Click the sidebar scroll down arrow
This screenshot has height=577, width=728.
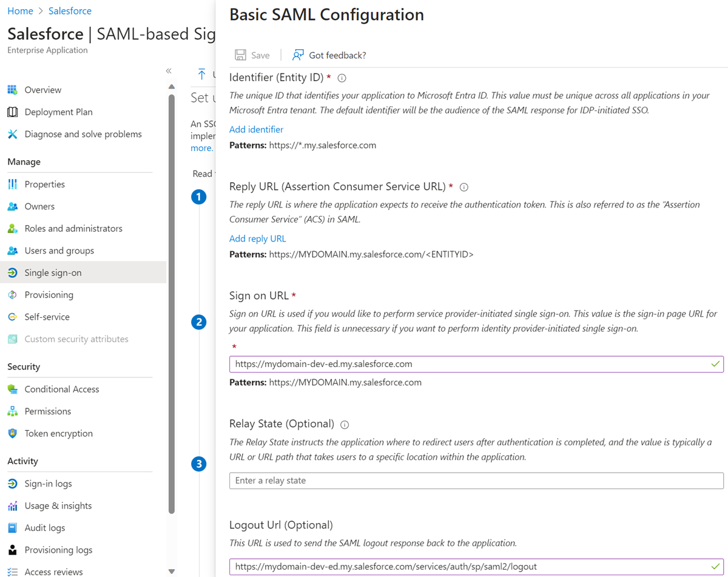(172, 571)
